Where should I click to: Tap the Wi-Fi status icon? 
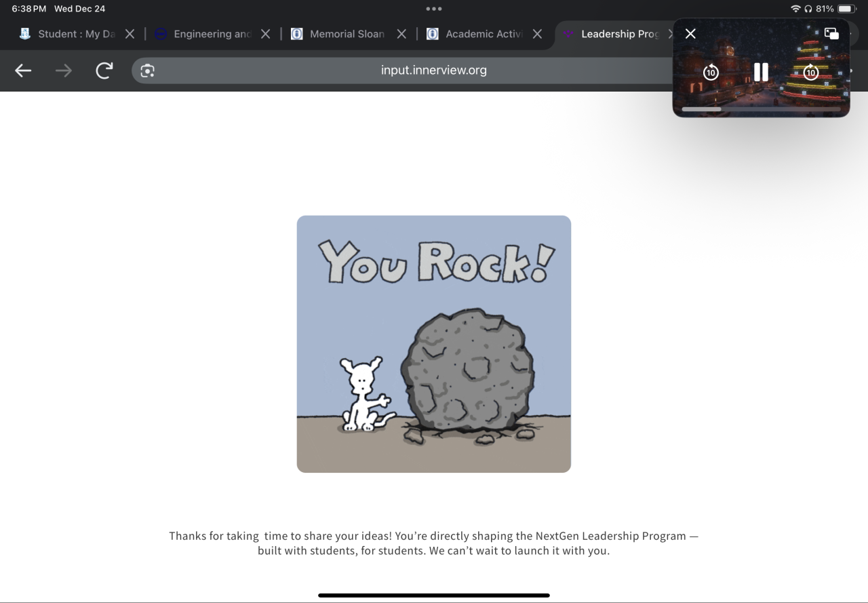coord(795,9)
